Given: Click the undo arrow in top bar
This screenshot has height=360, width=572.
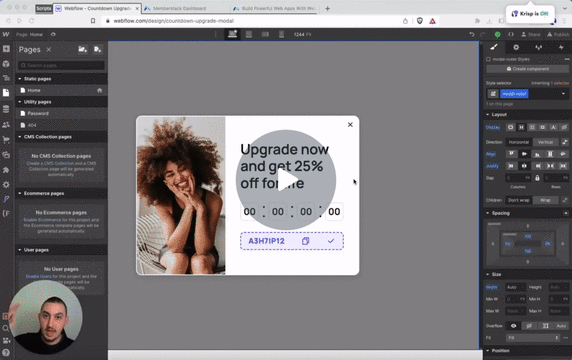Looking at the screenshot, I should (472, 34).
